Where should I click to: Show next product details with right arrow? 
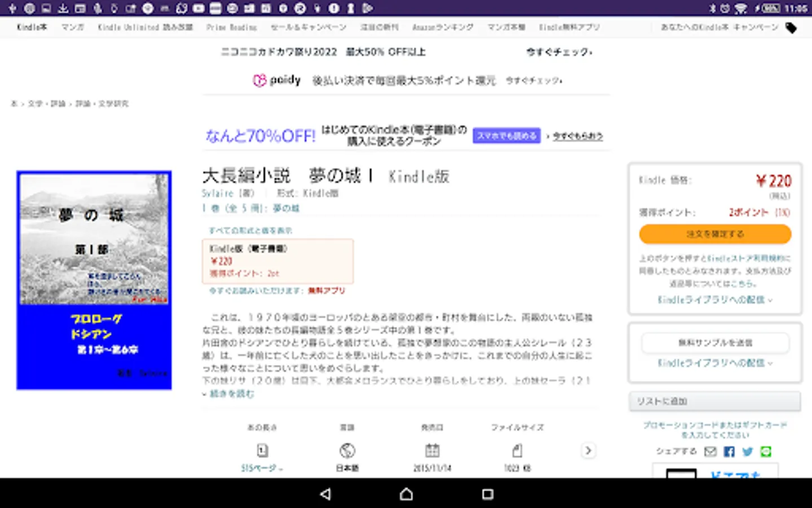click(x=588, y=450)
